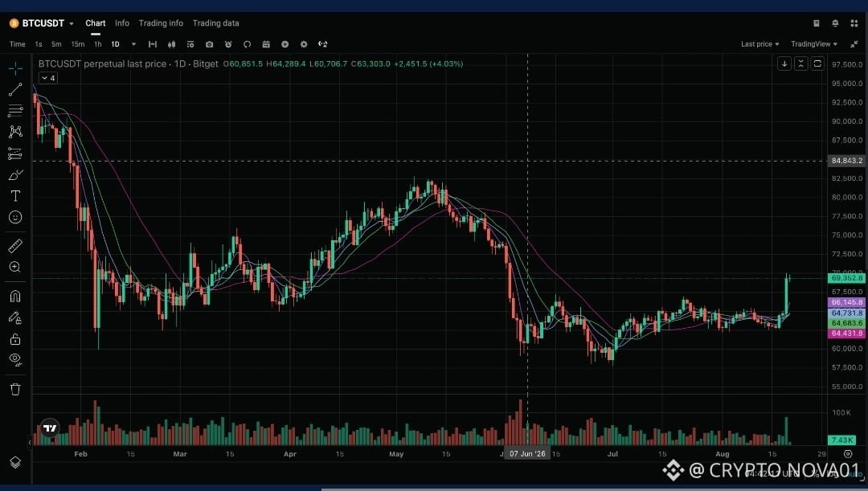Toggle magnet mode for drawings
The image size is (868, 491).
(15, 297)
